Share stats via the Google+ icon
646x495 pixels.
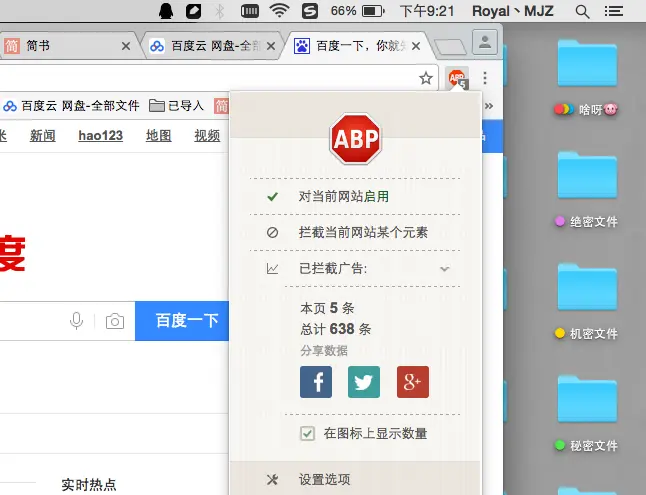click(413, 382)
